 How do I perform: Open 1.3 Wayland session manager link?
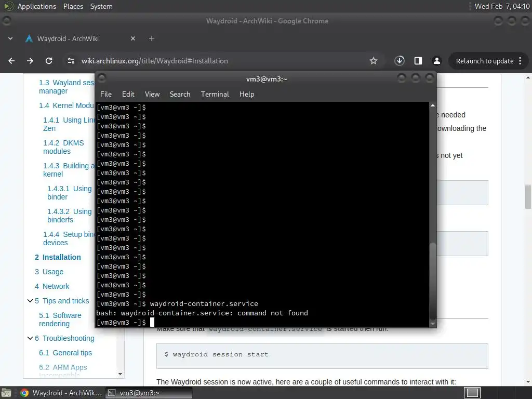(66, 87)
